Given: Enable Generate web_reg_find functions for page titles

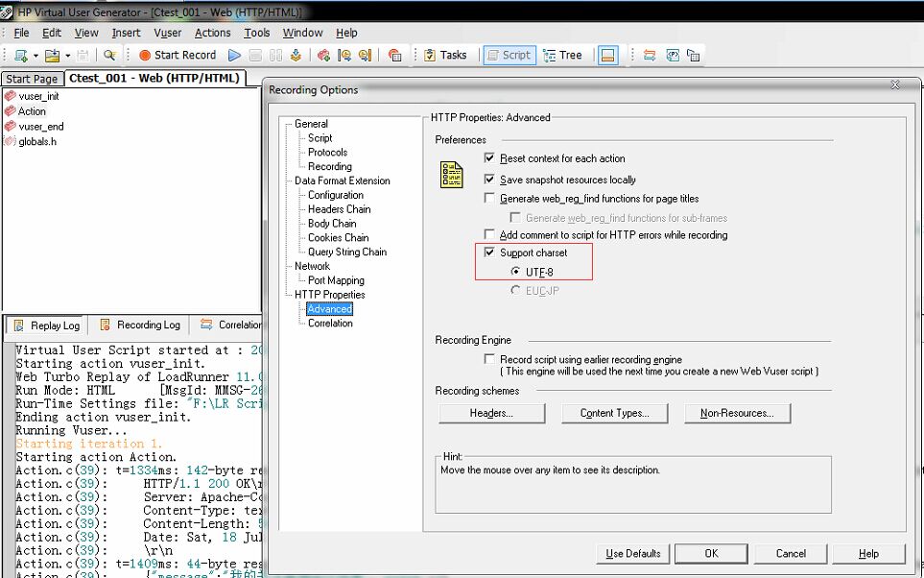Looking at the screenshot, I should point(489,198).
